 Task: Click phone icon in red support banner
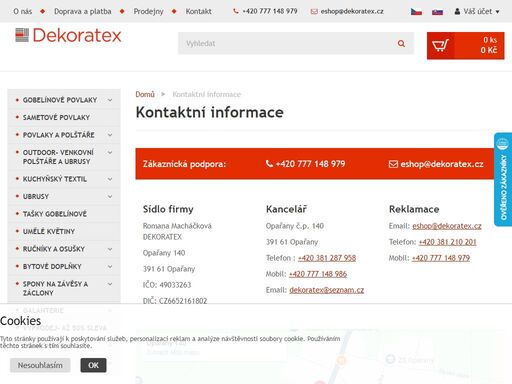click(269, 164)
